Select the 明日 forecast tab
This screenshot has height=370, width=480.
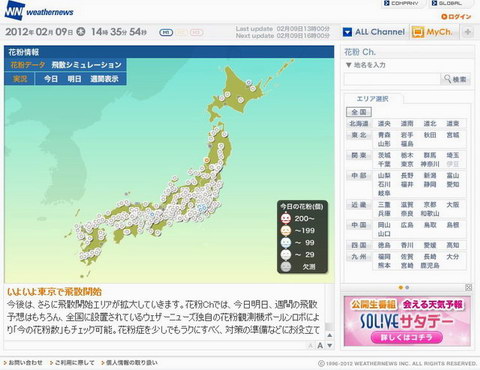(74, 79)
